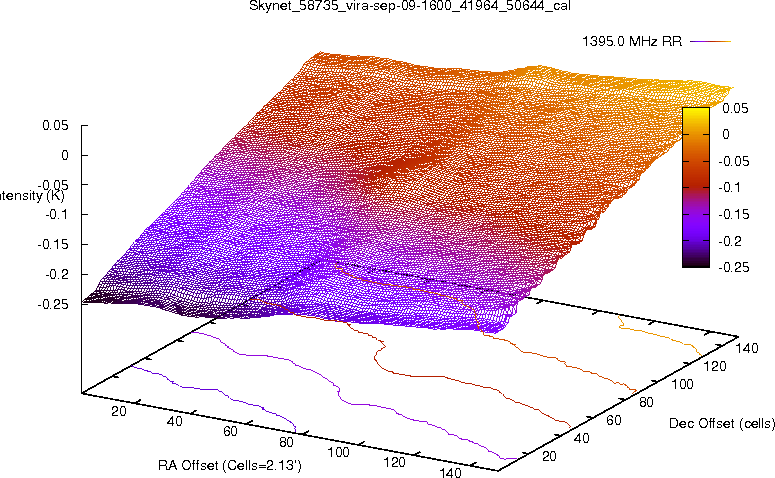Pick tick 100 on the RA Offset axis
Screen dimensions: 775x478
(x=338, y=452)
